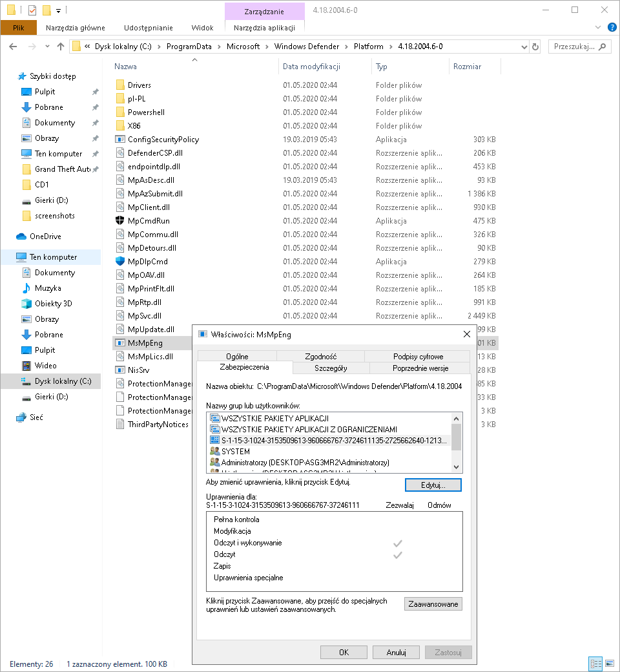Show hidden breadcrumb path chevrons

click(x=87, y=47)
